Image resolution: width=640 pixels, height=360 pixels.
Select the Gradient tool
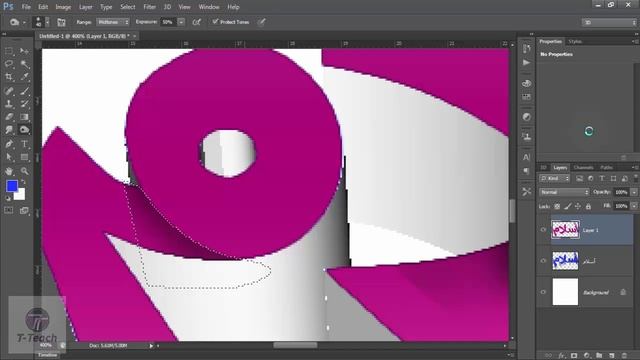(x=24, y=117)
